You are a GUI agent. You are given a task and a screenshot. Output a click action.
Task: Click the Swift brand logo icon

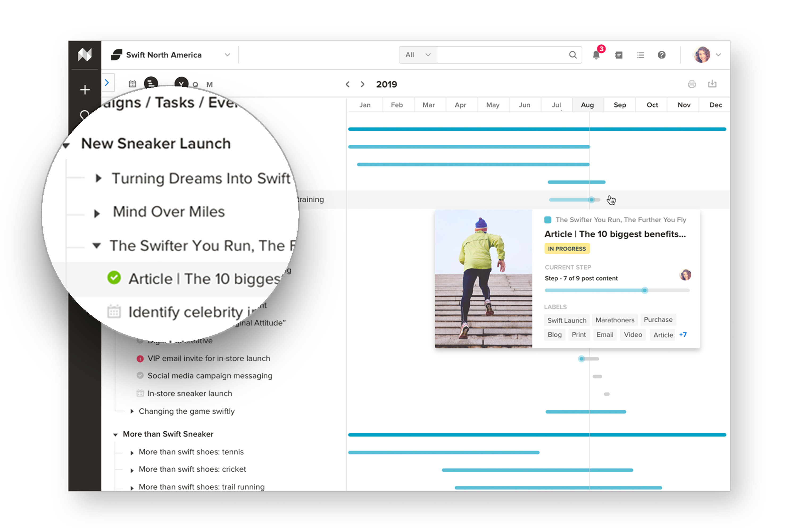[x=117, y=55]
